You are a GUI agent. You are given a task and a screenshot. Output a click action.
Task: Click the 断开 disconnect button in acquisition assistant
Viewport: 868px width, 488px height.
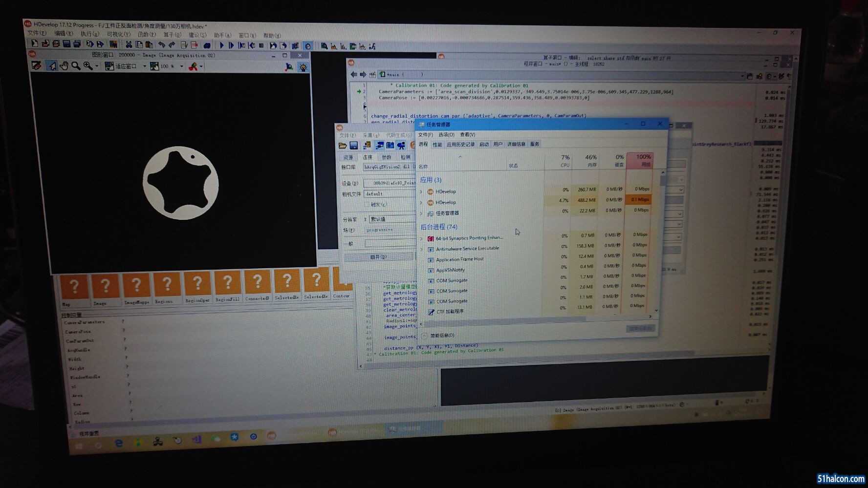378,257
